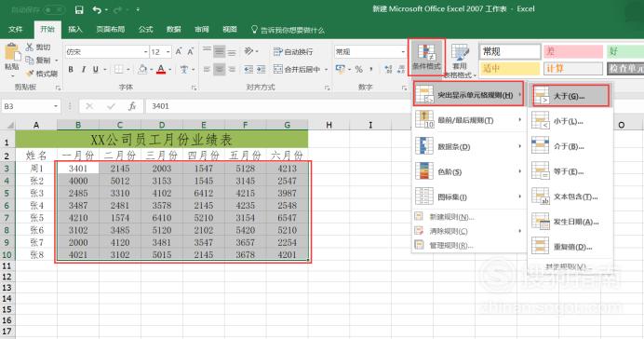Screen dimensions: 644x339
Task: Decrease font size with smaller A icon
Action: [191, 52]
